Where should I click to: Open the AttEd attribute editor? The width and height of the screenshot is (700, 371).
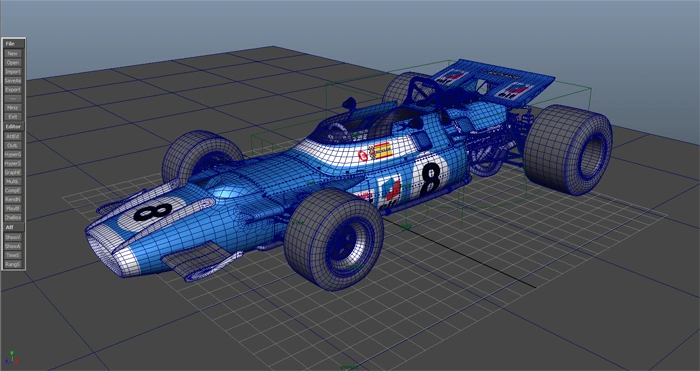13,136
